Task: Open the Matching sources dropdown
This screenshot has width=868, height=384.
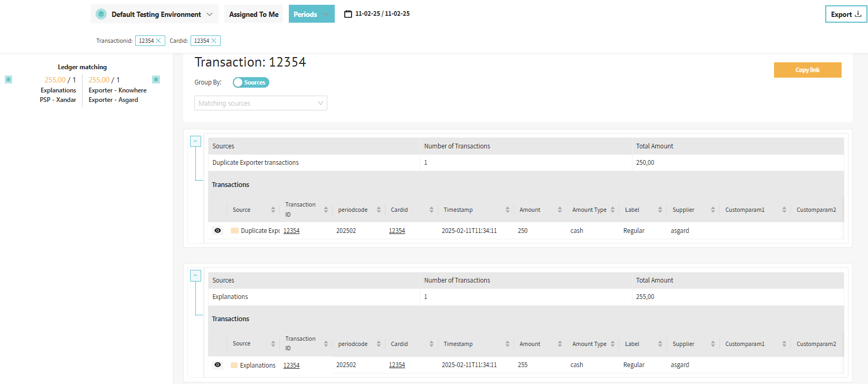Action: (x=261, y=103)
